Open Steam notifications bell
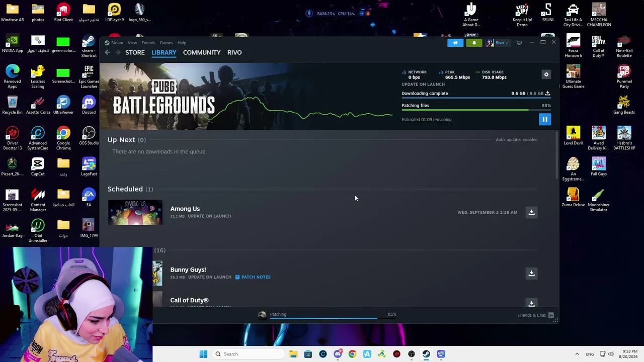The height and width of the screenshot is (362, 644). (474, 43)
